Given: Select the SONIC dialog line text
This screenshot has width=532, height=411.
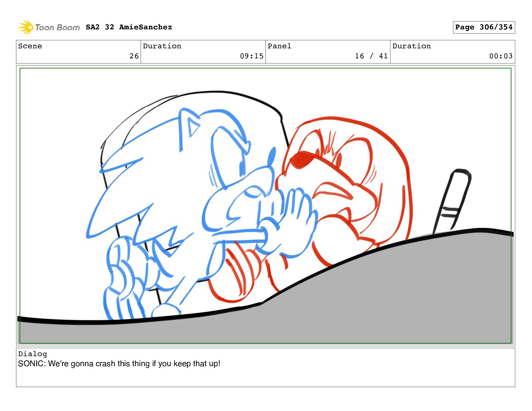Looking at the screenshot, I should click(x=119, y=364).
